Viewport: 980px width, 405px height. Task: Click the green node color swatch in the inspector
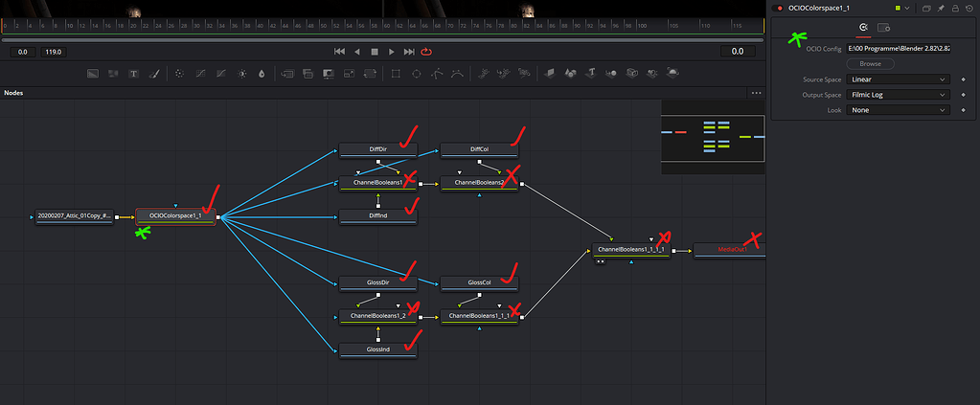point(899,8)
